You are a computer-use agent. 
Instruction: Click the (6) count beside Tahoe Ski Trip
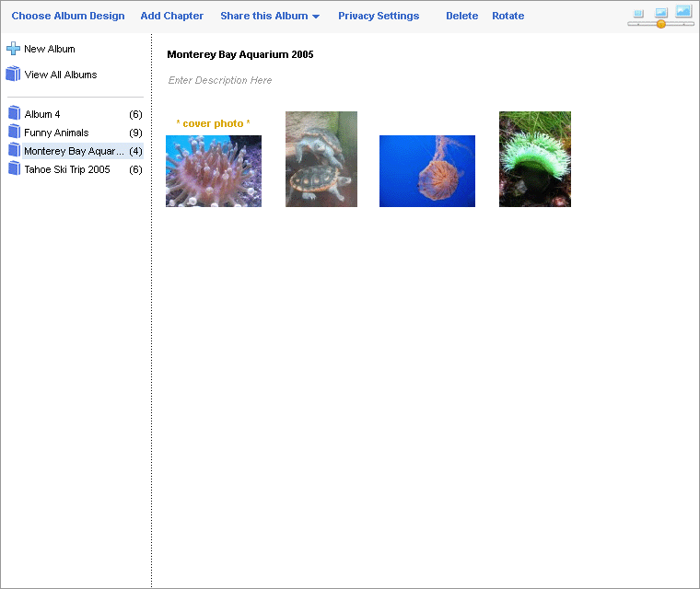pos(135,169)
